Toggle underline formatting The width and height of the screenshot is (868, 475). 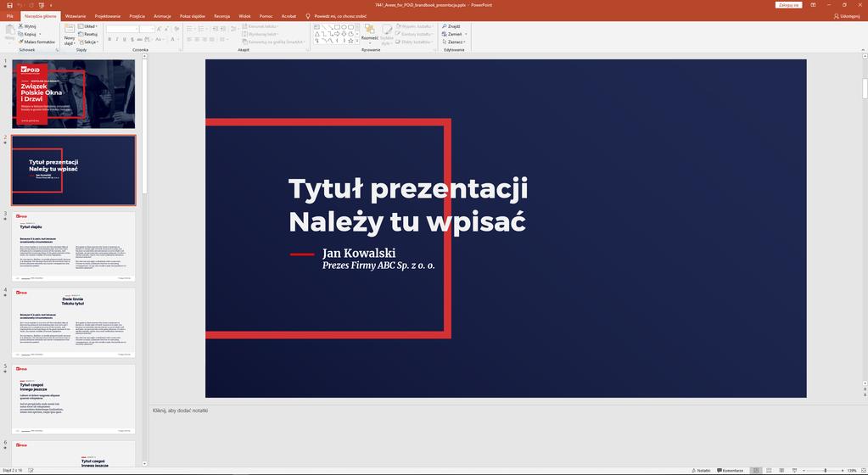click(124, 39)
